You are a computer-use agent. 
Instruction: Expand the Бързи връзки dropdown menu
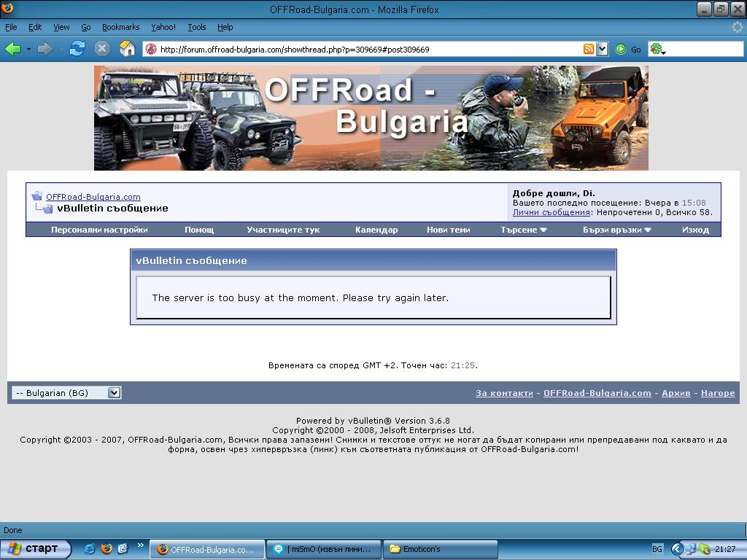617,230
